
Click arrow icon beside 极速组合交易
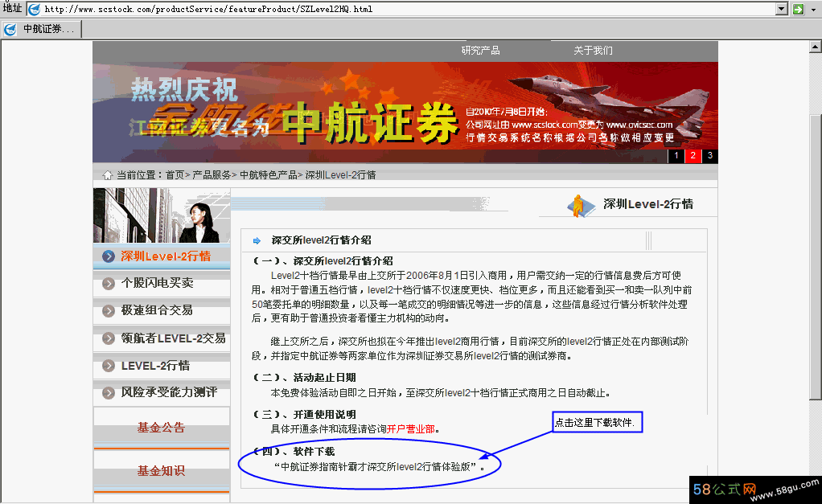(x=109, y=311)
